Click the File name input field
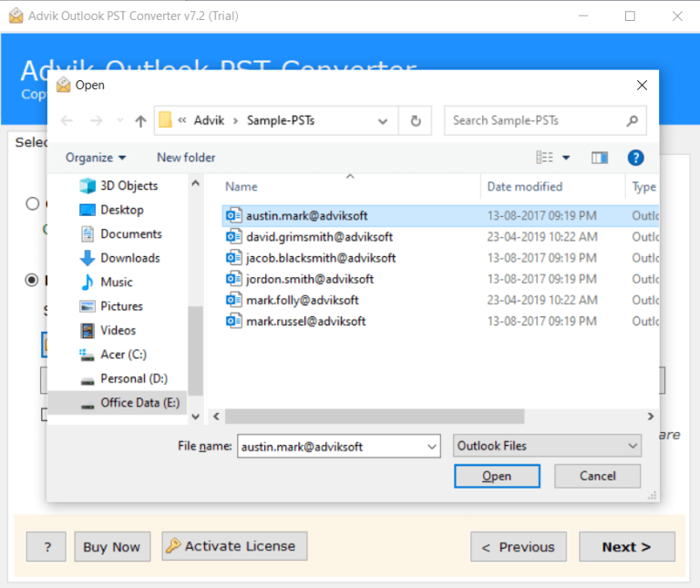 (x=333, y=447)
